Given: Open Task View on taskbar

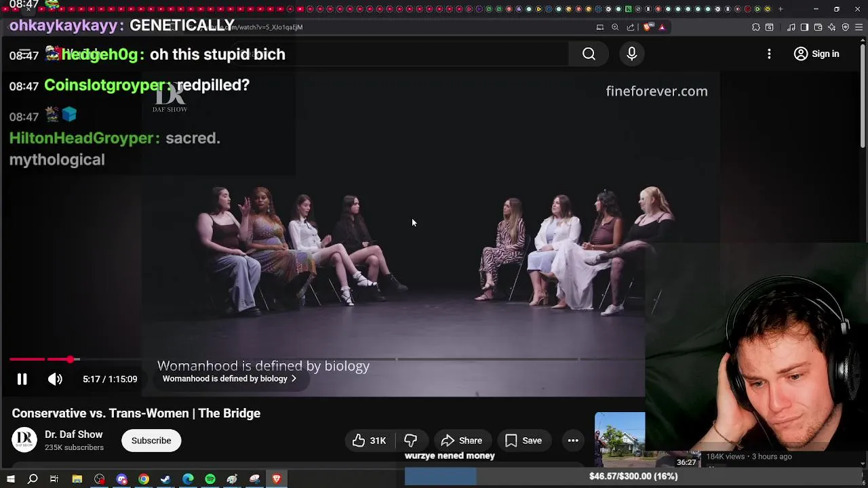Looking at the screenshot, I should click(54, 479).
